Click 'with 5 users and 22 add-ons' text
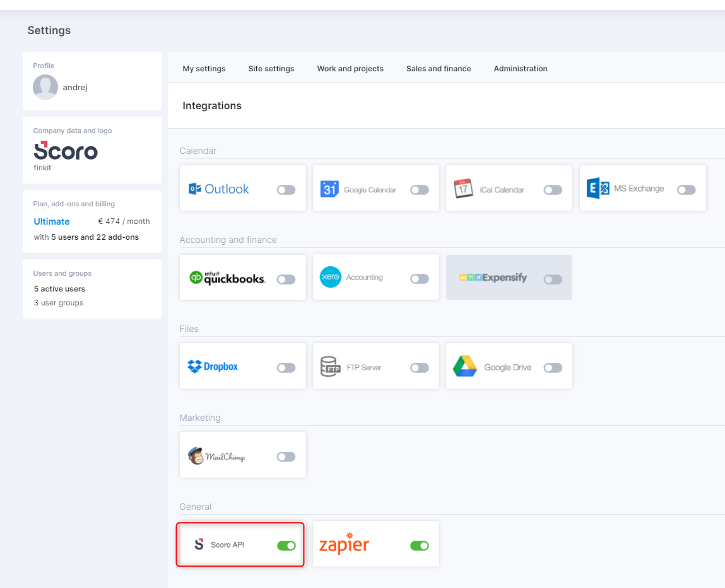725x588 pixels. tap(86, 237)
